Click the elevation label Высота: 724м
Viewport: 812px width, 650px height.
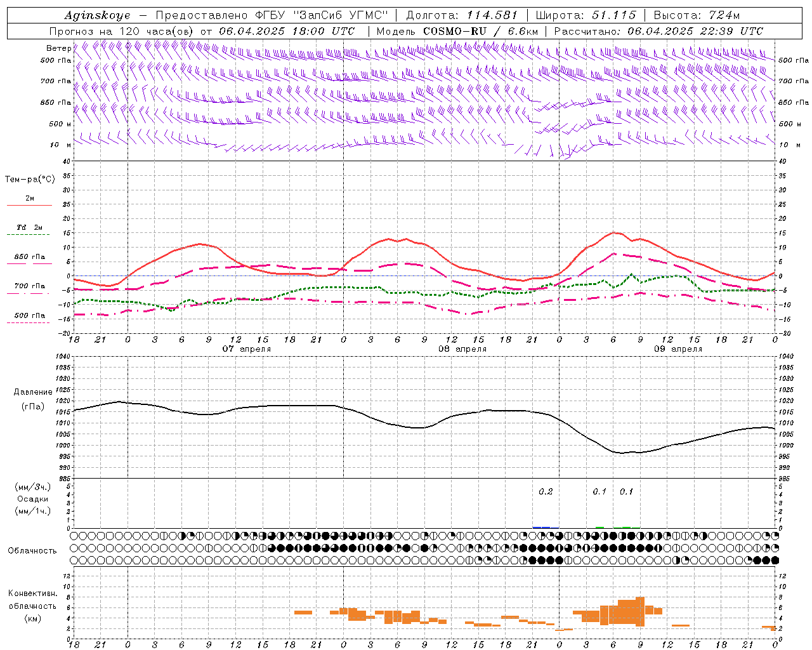coord(696,15)
